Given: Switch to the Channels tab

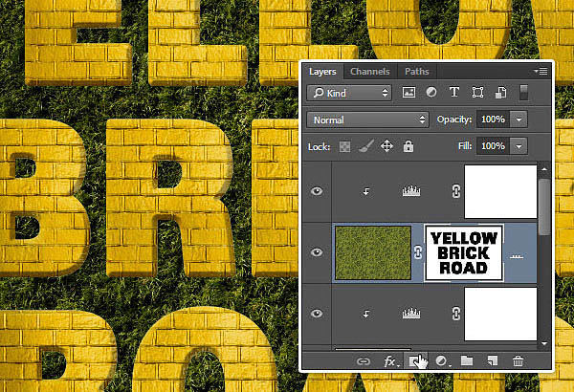Looking at the screenshot, I should click(369, 72).
